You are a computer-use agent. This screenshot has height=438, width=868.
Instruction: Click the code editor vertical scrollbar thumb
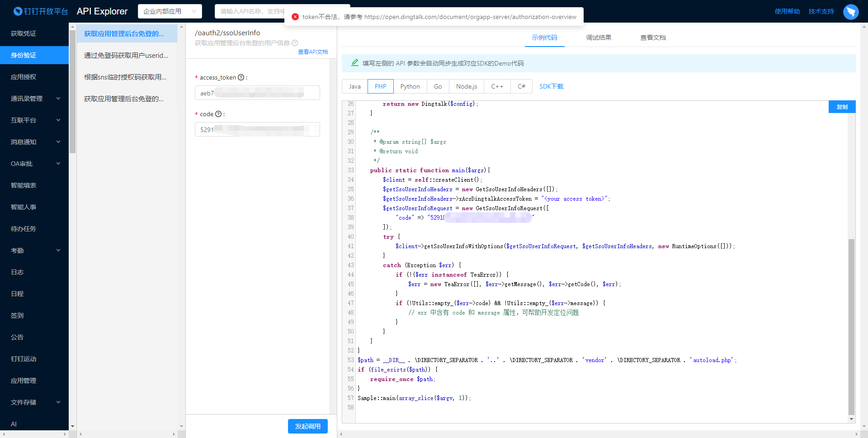[x=851, y=326]
